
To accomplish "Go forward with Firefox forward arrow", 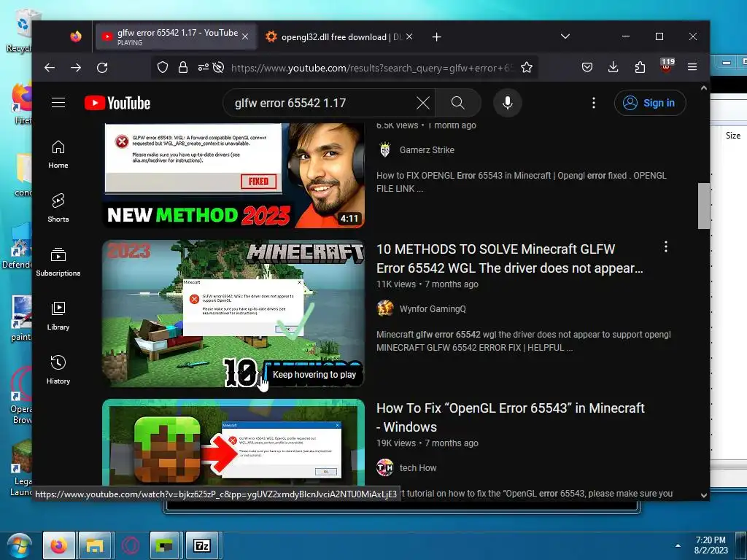I will (x=76, y=68).
